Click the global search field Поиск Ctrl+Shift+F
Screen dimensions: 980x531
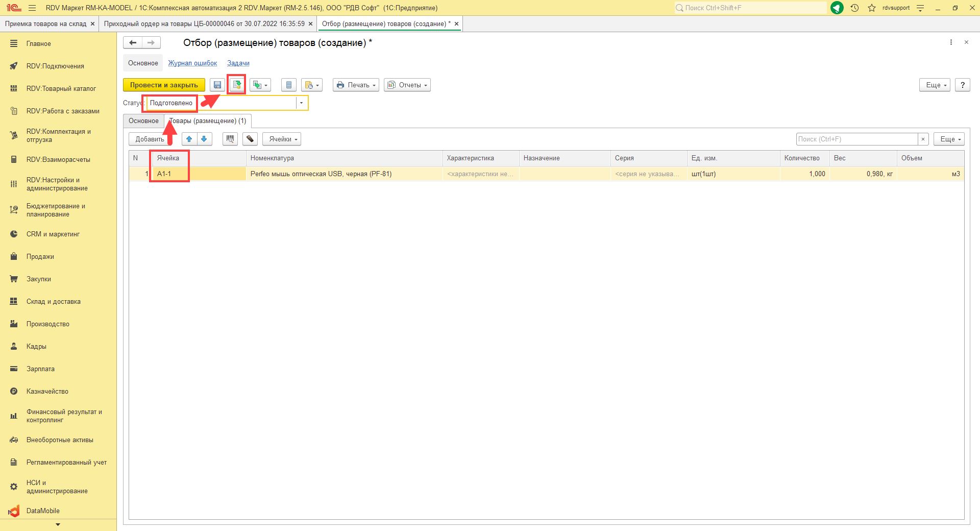tap(750, 8)
